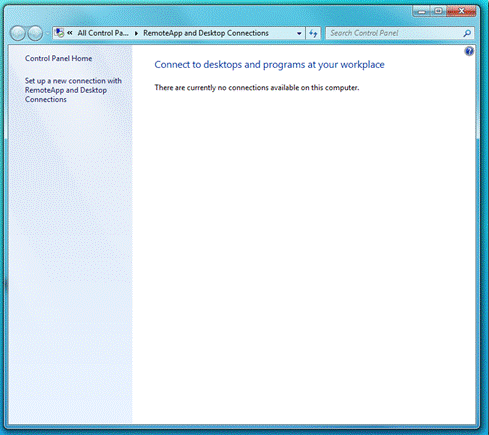The width and height of the screenshot is (489, 435).
Task: Open Help via the blue question icon
Action: [x=469, y=51]
